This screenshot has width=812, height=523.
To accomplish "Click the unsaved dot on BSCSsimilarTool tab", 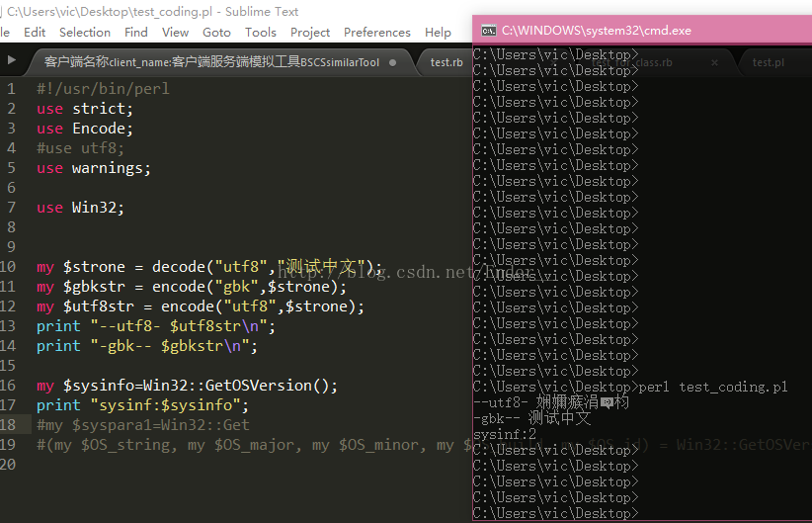I will pos(392,62).
